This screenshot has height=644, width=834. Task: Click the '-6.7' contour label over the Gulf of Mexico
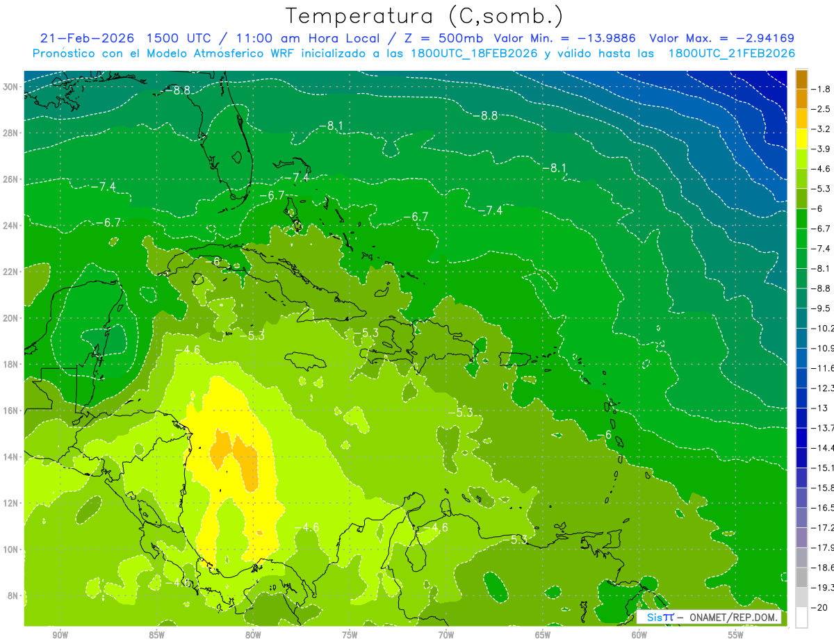coord(108,222)
